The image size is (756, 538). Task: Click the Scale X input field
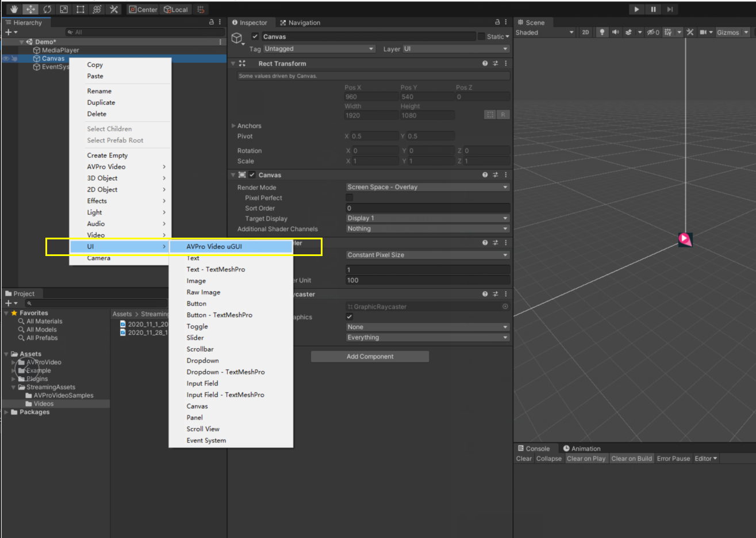click(x=372, y=161)
